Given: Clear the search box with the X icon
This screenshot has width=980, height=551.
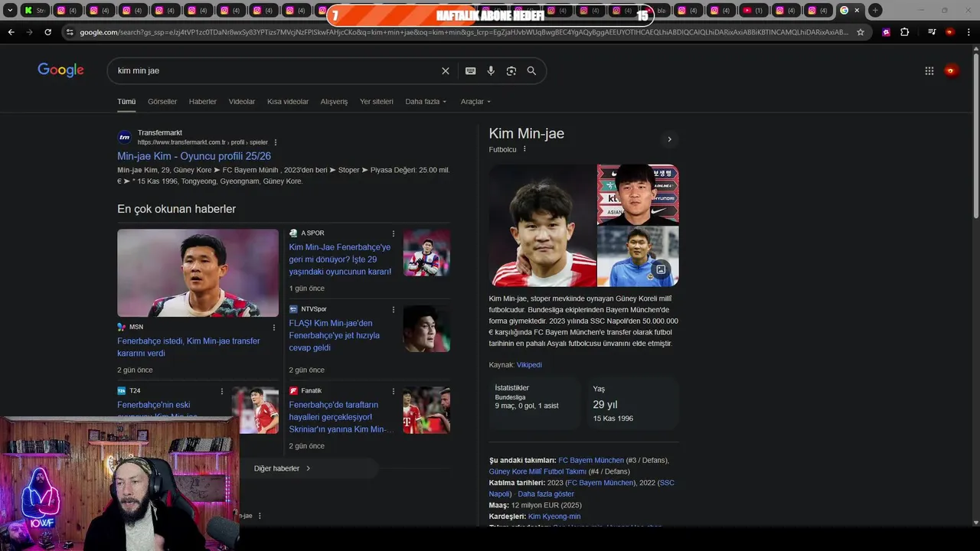Looking at the screenshot, I should click(x=446, y=70).
